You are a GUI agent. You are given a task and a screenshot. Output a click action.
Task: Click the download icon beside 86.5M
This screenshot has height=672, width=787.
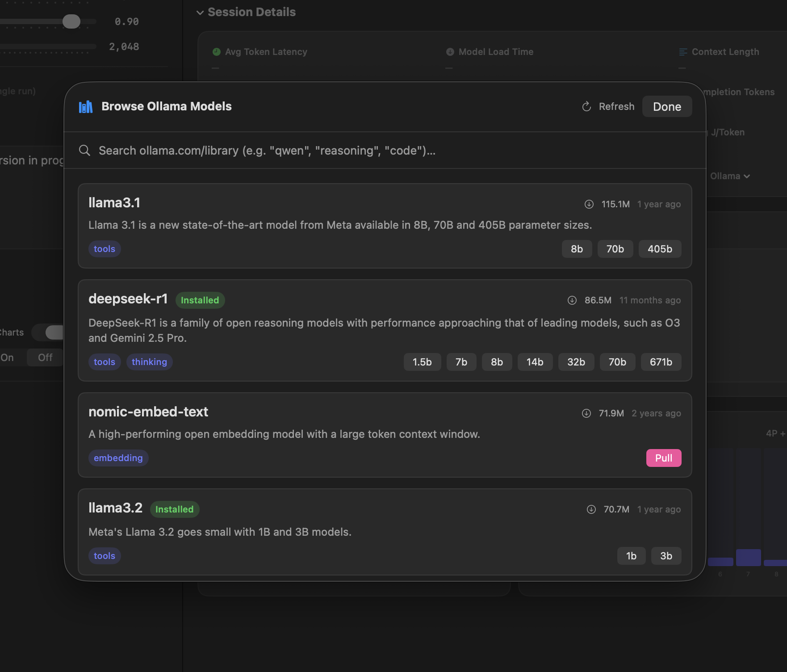coord(572,300)
